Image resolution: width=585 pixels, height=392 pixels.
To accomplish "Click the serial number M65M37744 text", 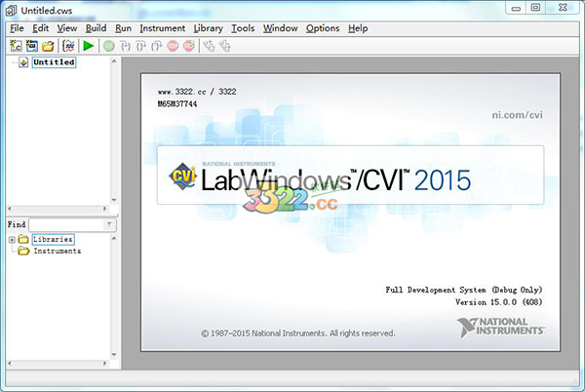I will 177,104.
